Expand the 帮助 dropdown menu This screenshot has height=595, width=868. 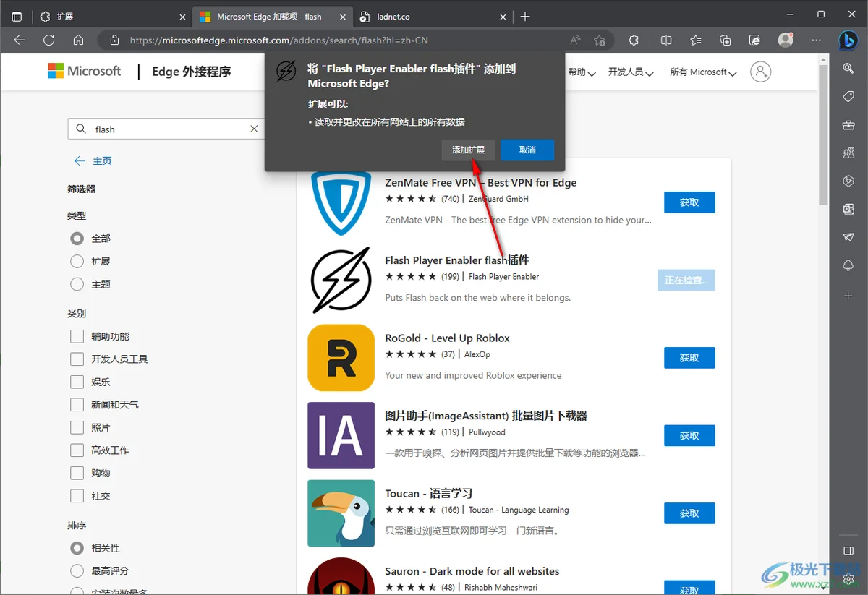[x=582, y=72]
